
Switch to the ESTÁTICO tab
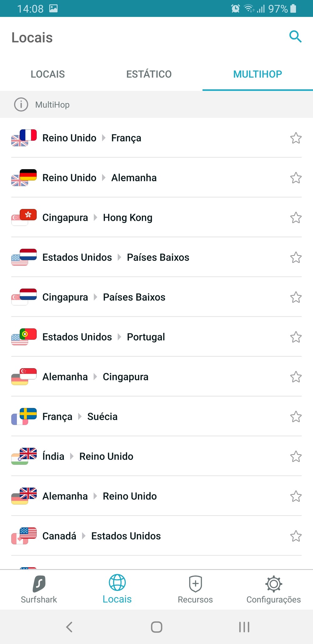149,74
